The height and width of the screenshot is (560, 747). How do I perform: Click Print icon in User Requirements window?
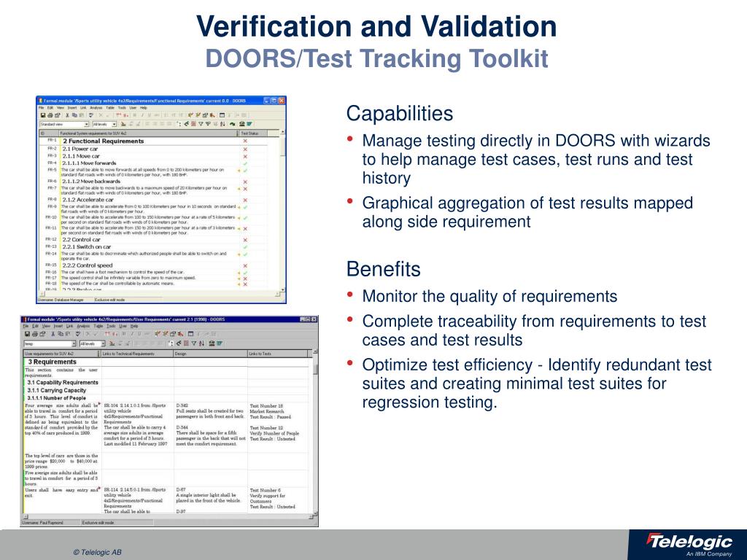click(35, 334)
